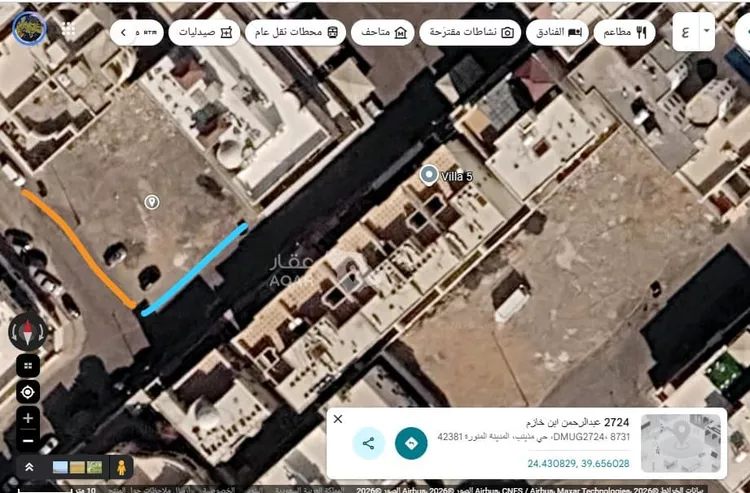Choose the tan map layer thumbnail
This screenshot has width=750, height=493.
pos(77,467)
